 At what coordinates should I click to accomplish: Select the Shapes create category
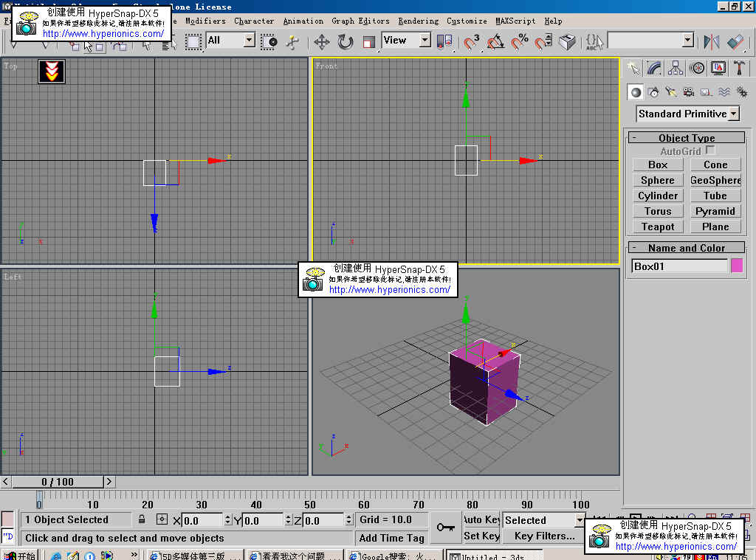coord(653,92)
